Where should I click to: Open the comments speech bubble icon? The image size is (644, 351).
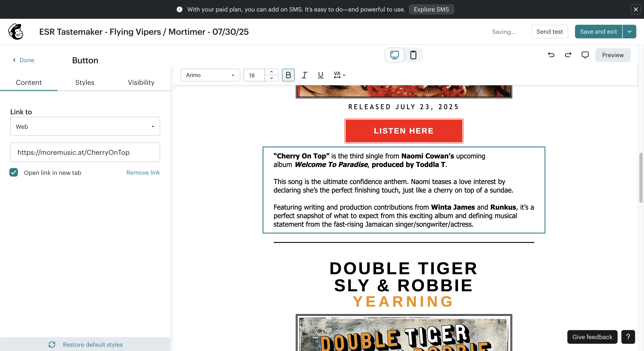tap(585, 55)
